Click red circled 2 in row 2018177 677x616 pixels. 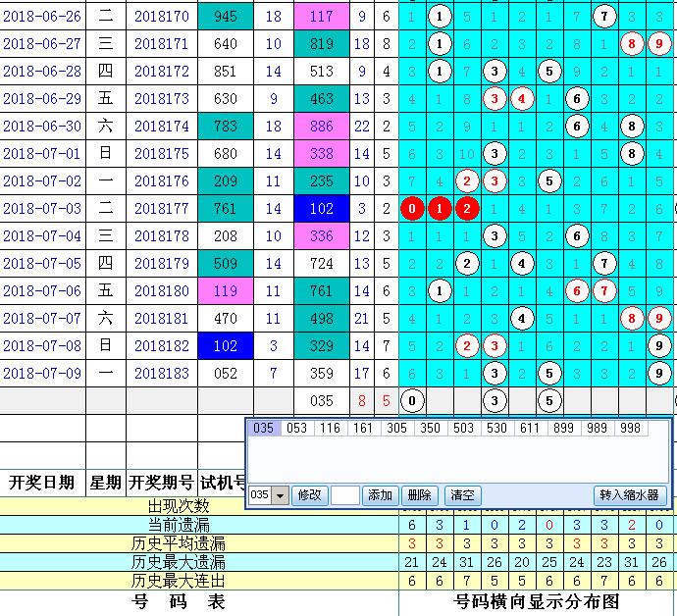468,209
